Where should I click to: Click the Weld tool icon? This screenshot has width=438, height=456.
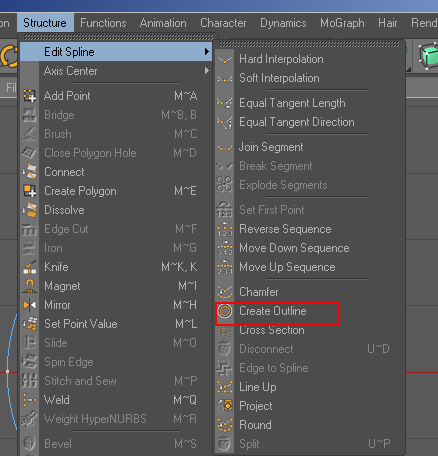tap(30, 400)
